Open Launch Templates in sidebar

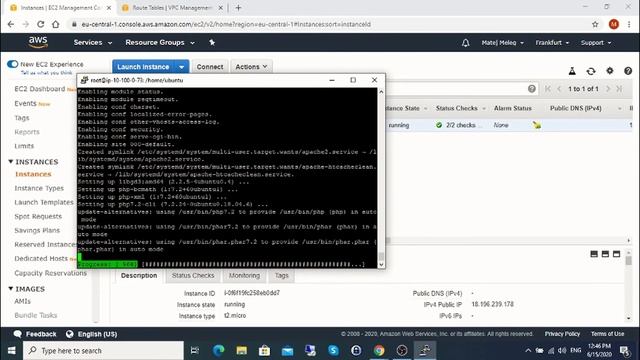pos(44,202)
